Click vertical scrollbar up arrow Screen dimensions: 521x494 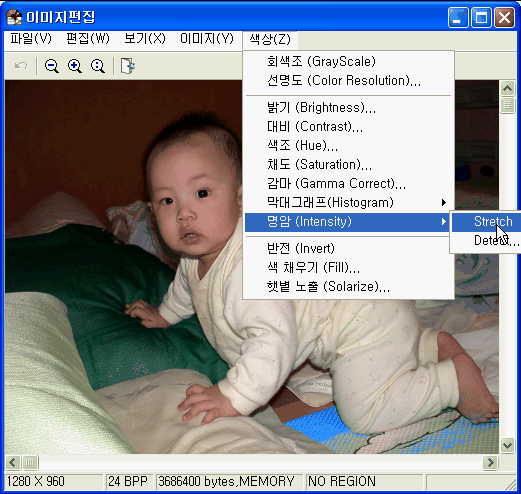pos(507,88)
